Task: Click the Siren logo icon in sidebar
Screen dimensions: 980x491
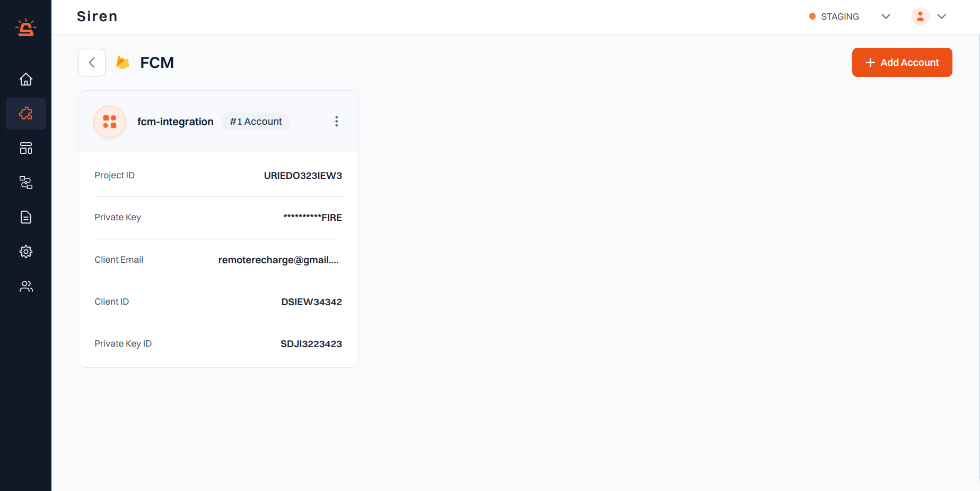Action: 25,28
